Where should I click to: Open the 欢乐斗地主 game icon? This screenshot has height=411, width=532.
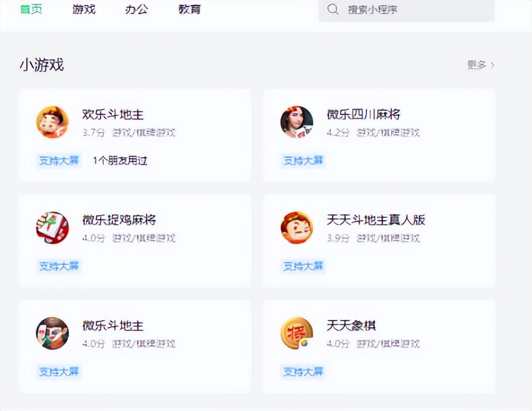pos(52,122)
